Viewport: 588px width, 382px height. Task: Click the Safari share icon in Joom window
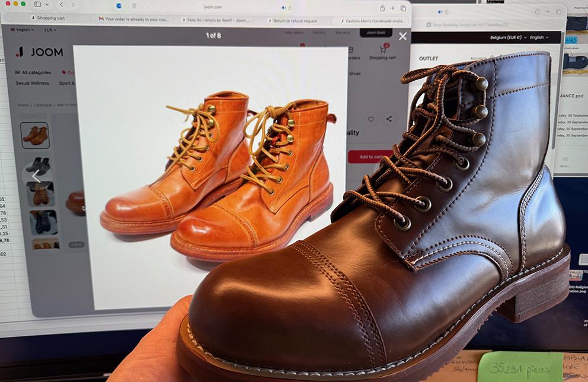[x=382, y=8]
